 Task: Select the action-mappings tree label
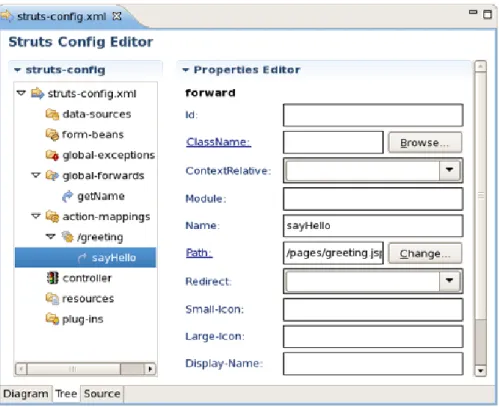(x=106, y=217)
